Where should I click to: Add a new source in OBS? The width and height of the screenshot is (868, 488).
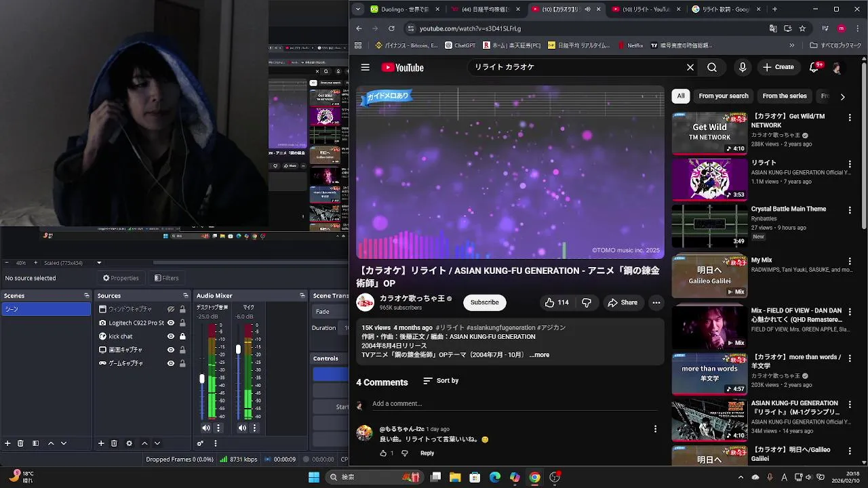point(101,443)
